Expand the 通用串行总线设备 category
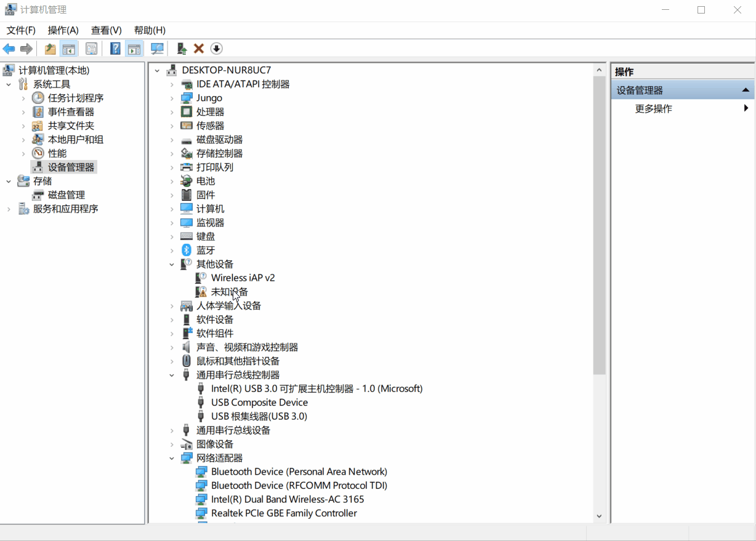This screenshot has width=756, height=541. [x=172, y=430]
